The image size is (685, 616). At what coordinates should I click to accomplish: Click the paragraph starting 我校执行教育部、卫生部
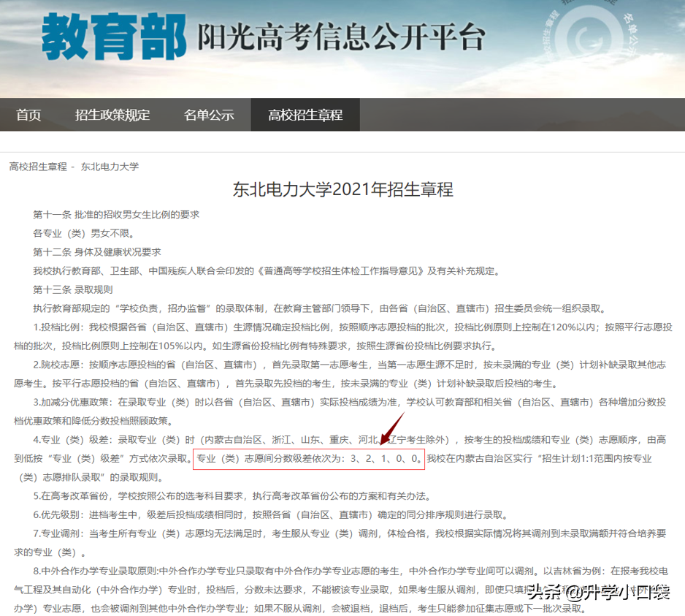pos(267,271)
